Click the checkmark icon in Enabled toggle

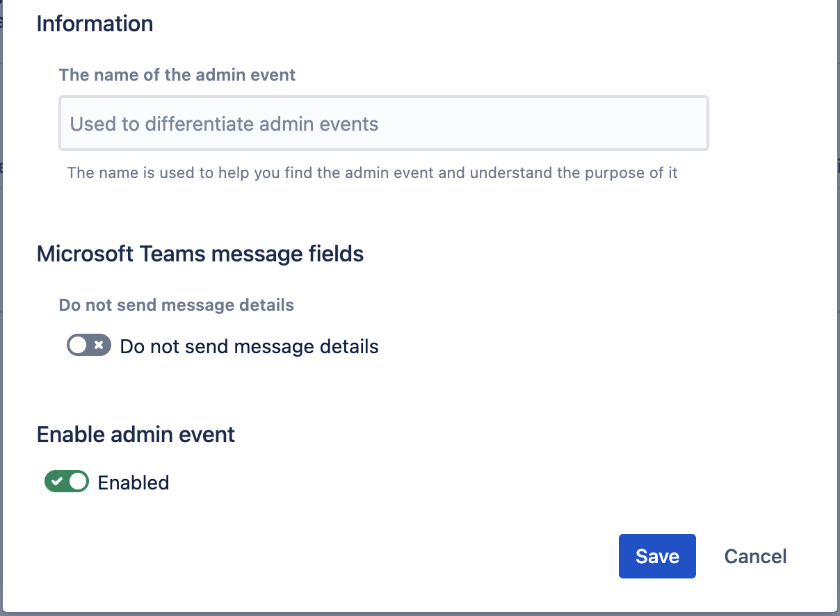(x=57, y=482)
